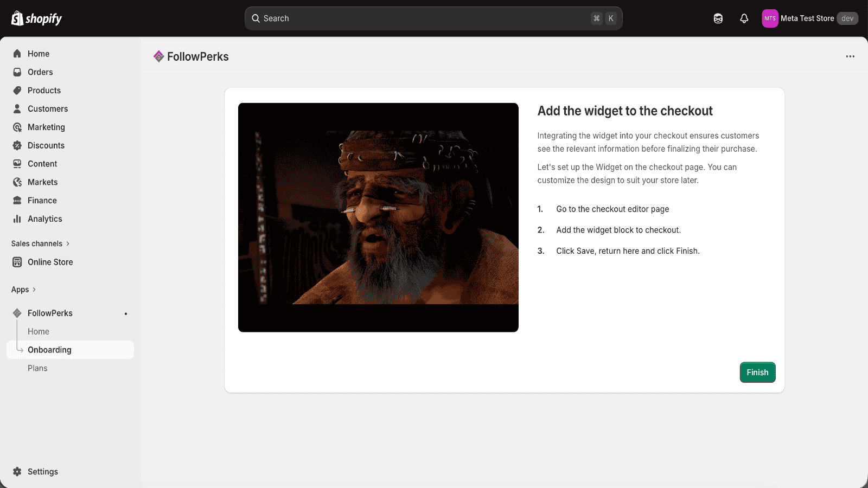This screenshot has height=488, width=868.
Task: Open Finance in the sidebar
Action: click(70, 201)
